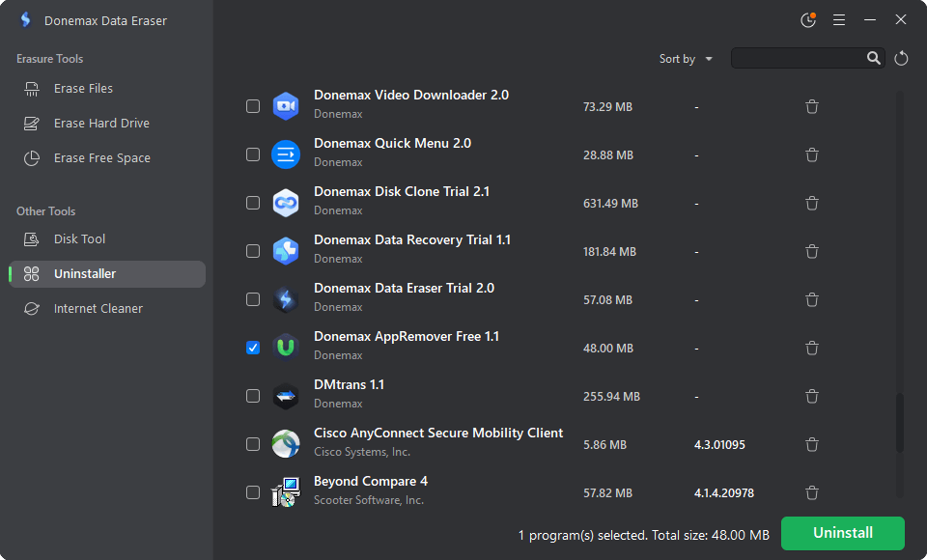The width and height of the screenshot is (927, 560).
Task: Delete Donemax Video Downloader 2.0 via trash icon
Action: click(x=812, y=106)
